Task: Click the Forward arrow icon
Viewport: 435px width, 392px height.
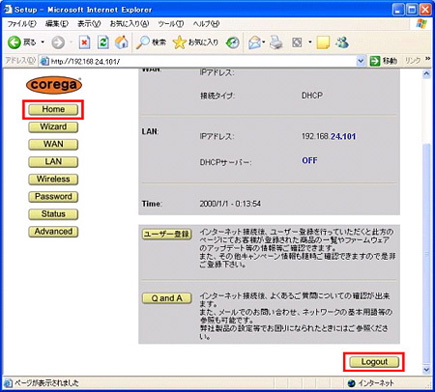Action: click(x=58, y=42)
